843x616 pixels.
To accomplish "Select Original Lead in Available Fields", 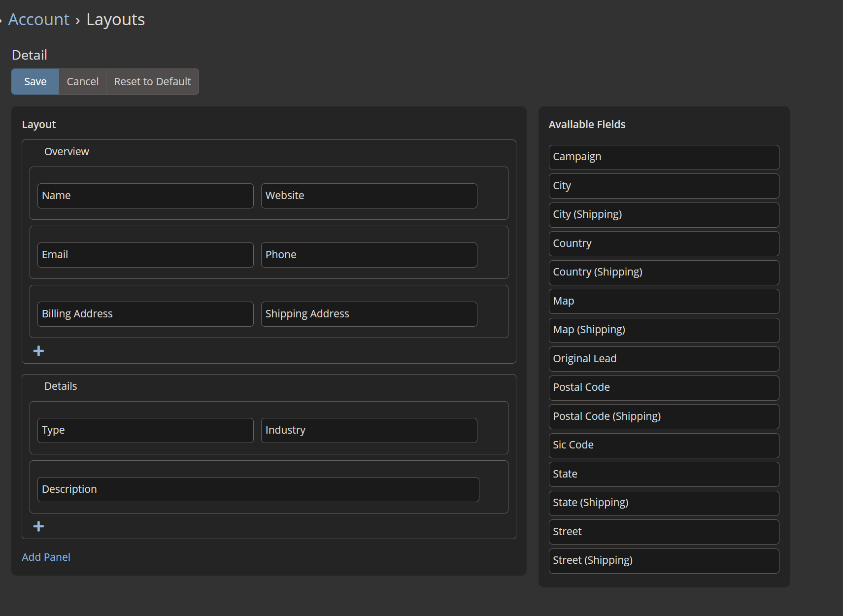I will 664,359.
